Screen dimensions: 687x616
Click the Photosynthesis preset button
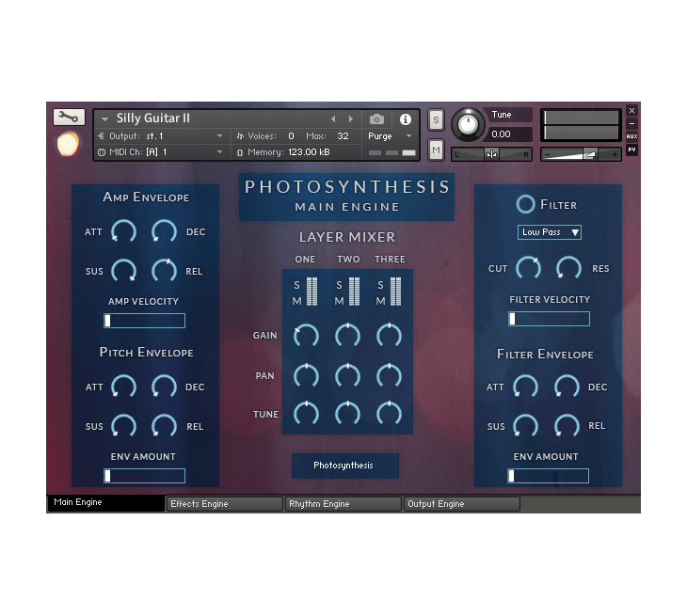pyautogui.click(x=343, y=466)
